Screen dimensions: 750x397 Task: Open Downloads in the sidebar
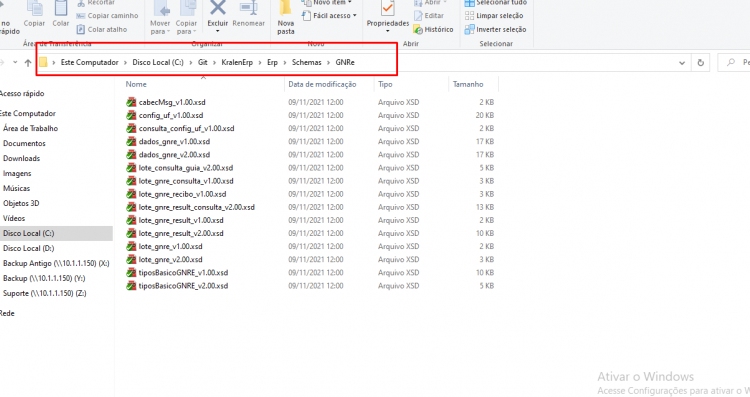[x=22, y=158]
